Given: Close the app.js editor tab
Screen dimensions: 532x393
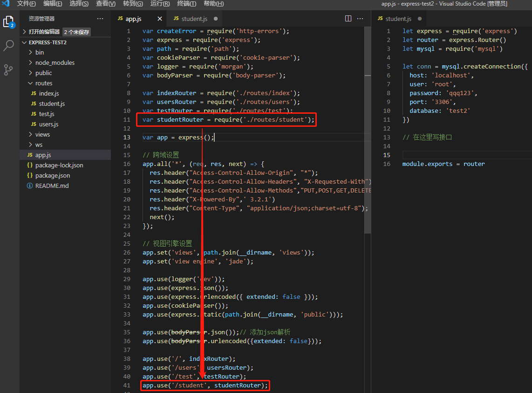Looking at the screenshot, I should pyautogui.click(x=160, y=19).
